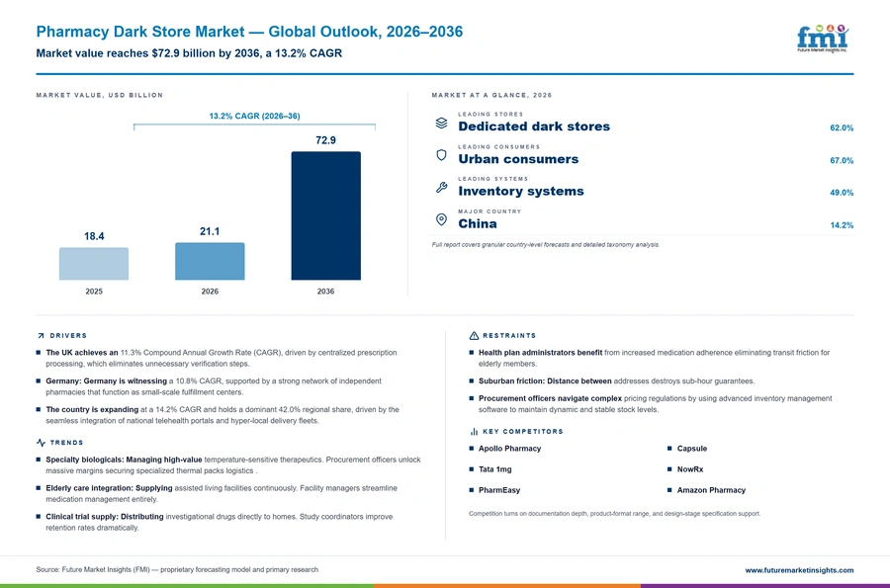This screenshot has width=890, height=588.
Task: Click the bar chart icon next to Key Competitors
Action: pos(474,432)
